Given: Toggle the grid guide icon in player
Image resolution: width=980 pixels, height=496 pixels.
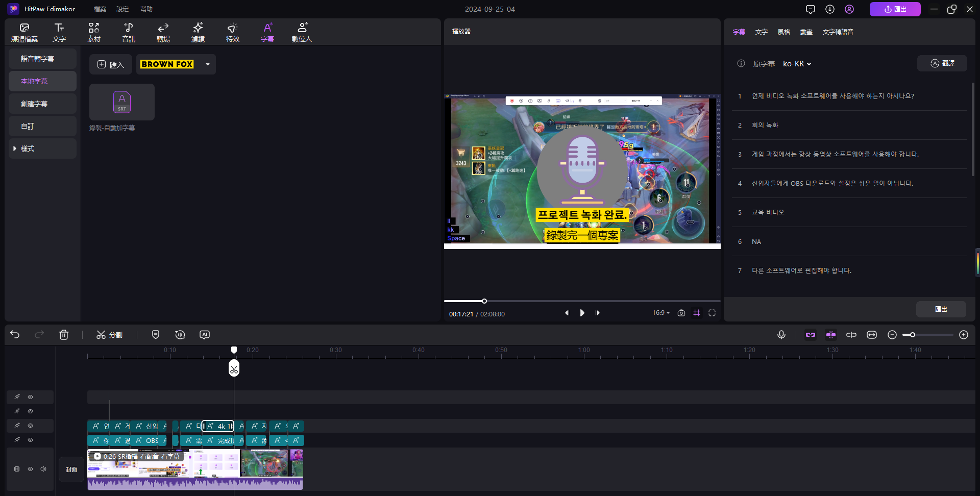Looking at the screenshot, I should click(697, 313).
